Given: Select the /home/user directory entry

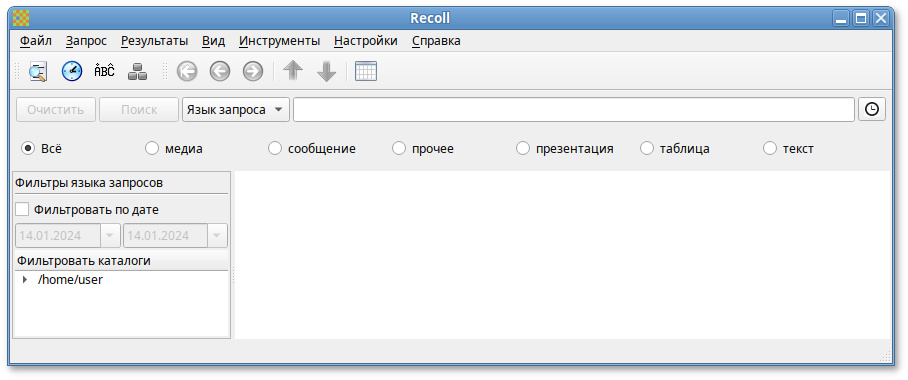Looking at the screenshot, I should (70, 280).
